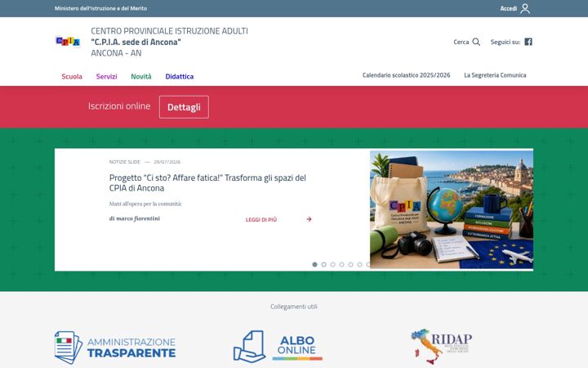Open the Facebook page icon

point(528,42)
